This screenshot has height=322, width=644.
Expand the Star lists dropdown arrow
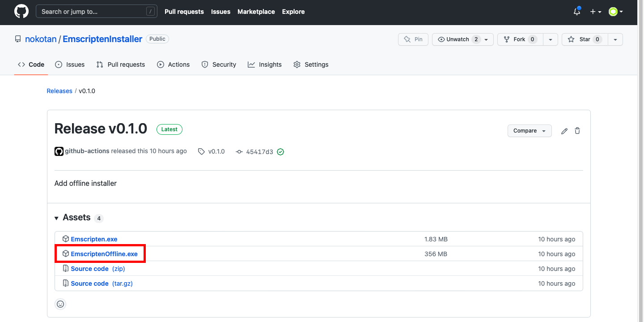[x=615, y=39]
